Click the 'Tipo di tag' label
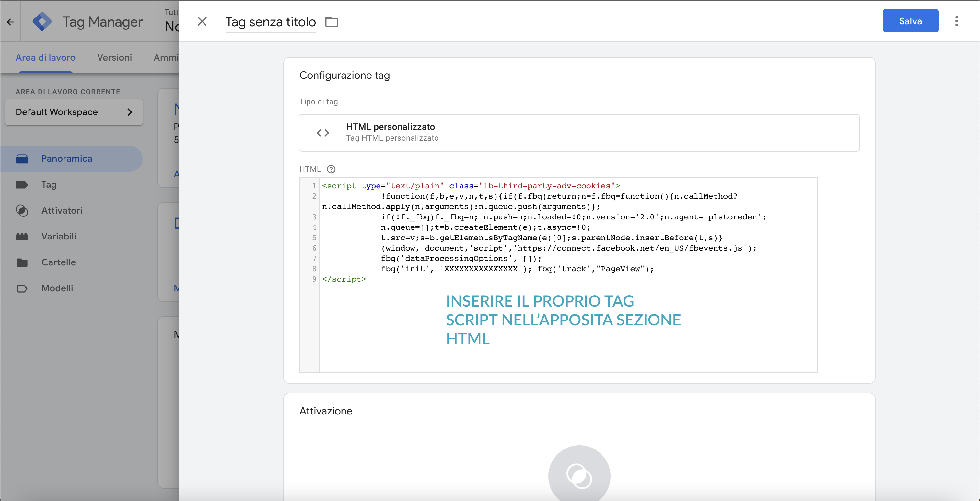This screenshot has height=501, width=980. 319,101
